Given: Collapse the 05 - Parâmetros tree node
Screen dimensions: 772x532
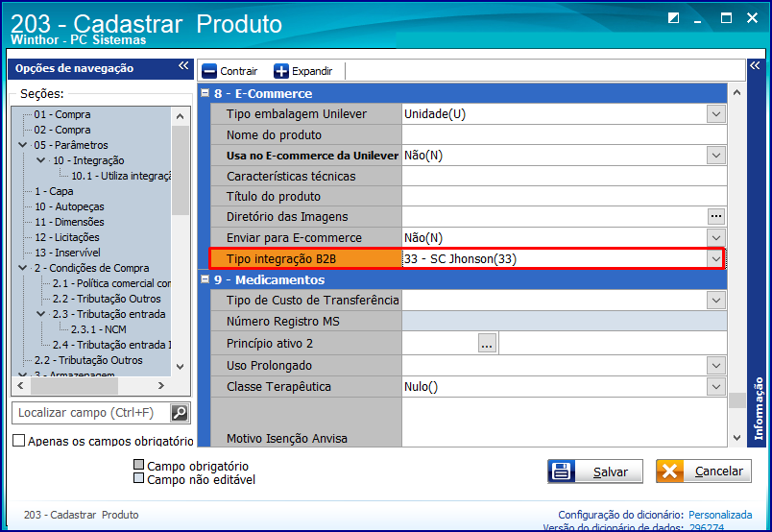Looking at the screenshot, I should pyautogui.click(x=23, y=145).
